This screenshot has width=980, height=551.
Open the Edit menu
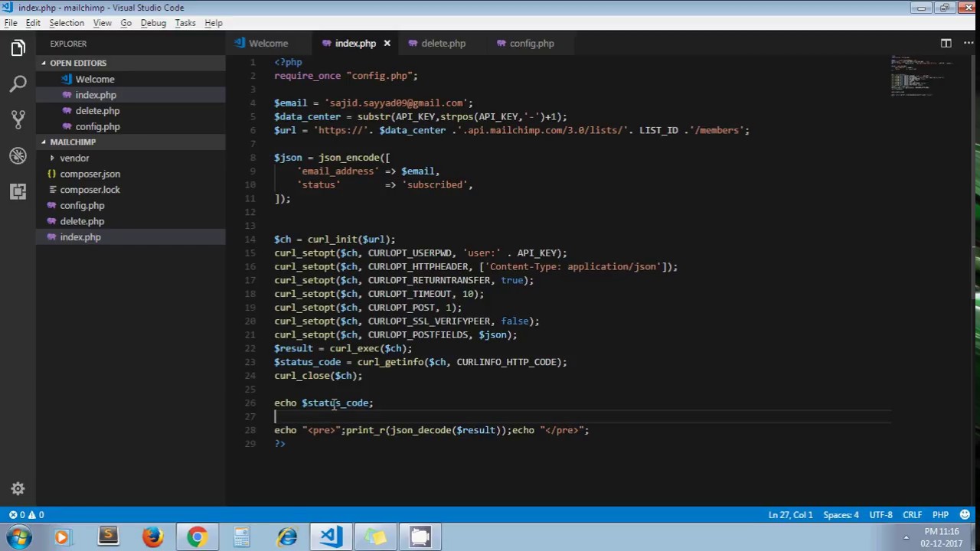coord(33,23)
